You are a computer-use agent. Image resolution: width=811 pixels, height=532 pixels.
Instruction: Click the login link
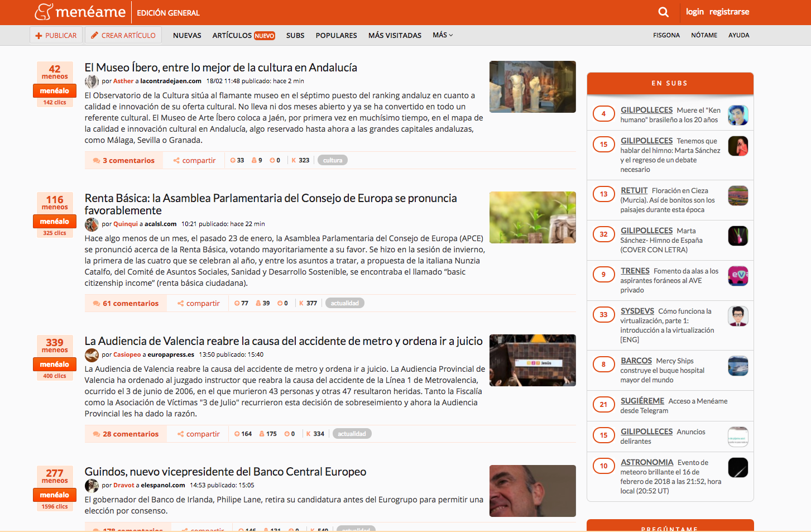click(x=694, y=12)
